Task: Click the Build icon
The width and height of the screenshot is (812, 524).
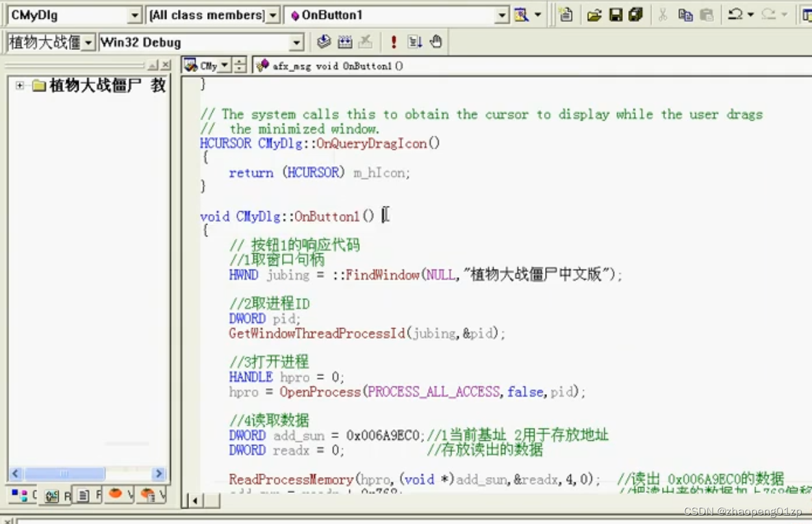Action: click(x=345, y=42)
